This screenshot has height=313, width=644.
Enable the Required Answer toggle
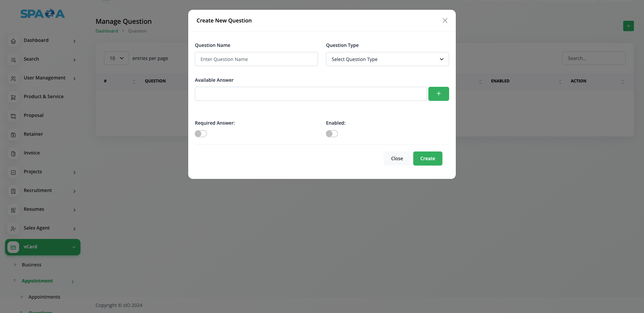point(201,134)
